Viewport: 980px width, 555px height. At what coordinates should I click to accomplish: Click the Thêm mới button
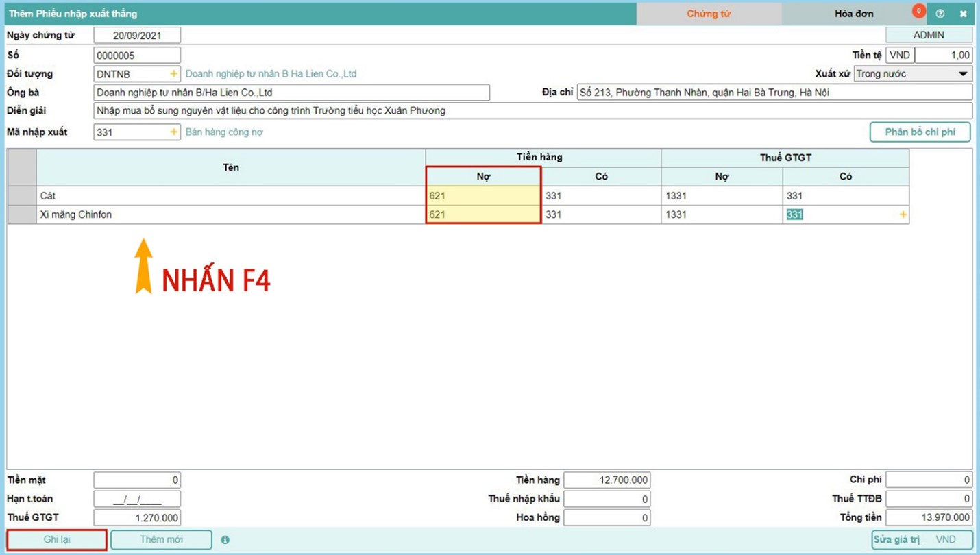click(x=161, y=540)
